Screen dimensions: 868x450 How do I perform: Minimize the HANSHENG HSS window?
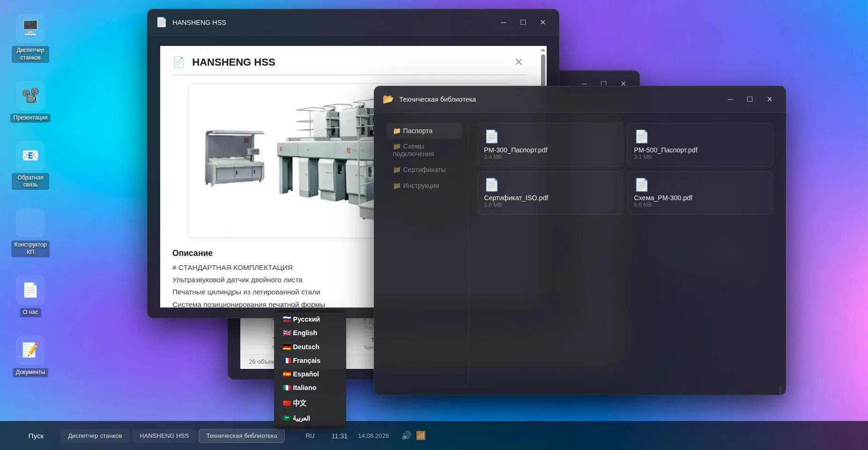[504, 22]
